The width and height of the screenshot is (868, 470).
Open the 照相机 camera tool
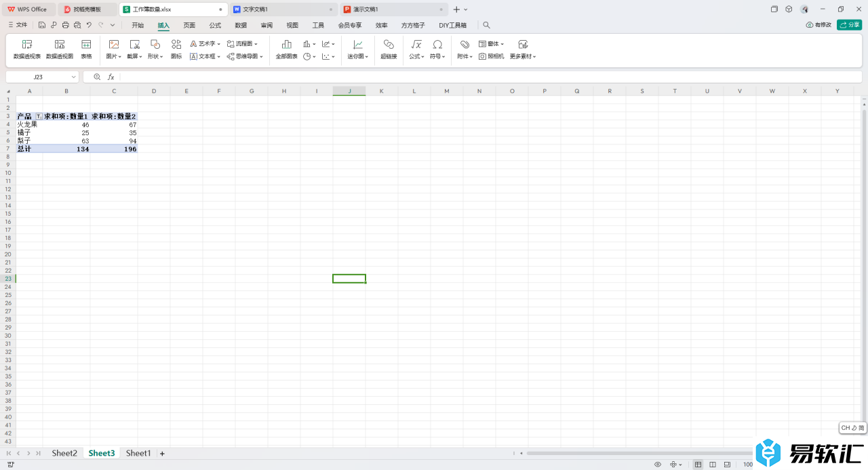(x=492, y=56)
